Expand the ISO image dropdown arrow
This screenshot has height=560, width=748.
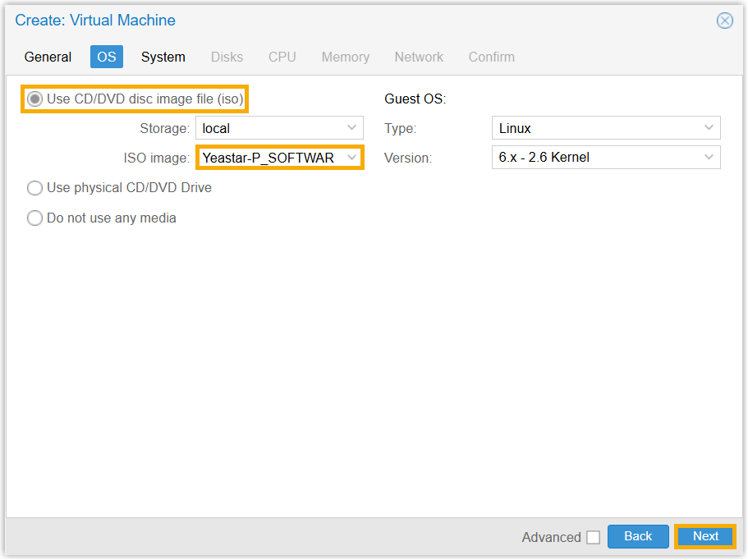(352, 158)
